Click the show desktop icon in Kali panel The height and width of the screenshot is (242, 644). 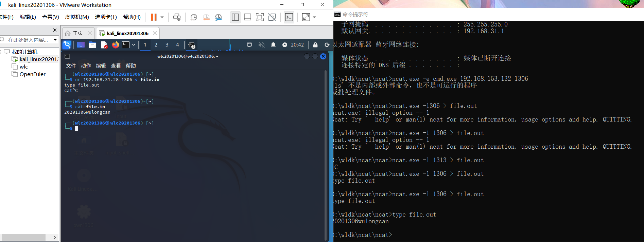point(81,45)
